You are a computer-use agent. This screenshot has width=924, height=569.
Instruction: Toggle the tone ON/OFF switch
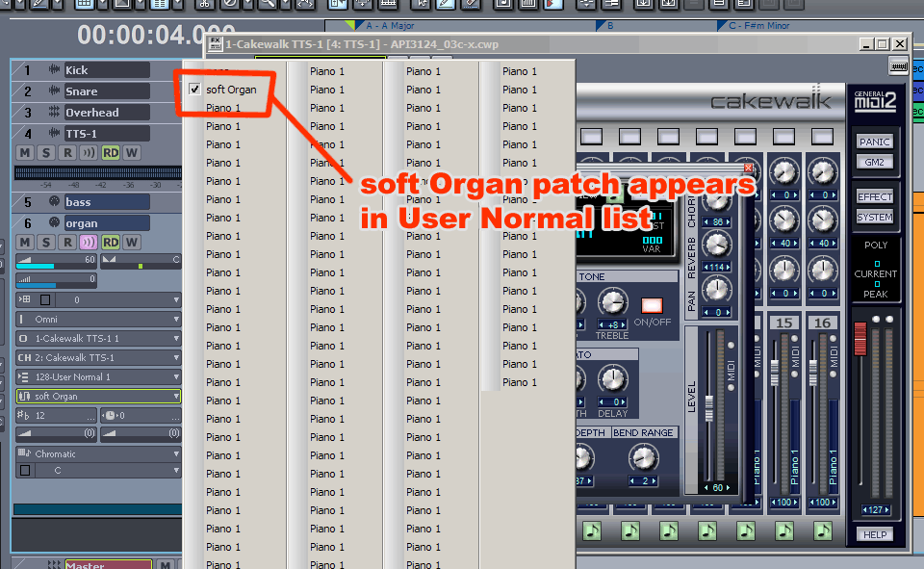[x=652, y=306]
